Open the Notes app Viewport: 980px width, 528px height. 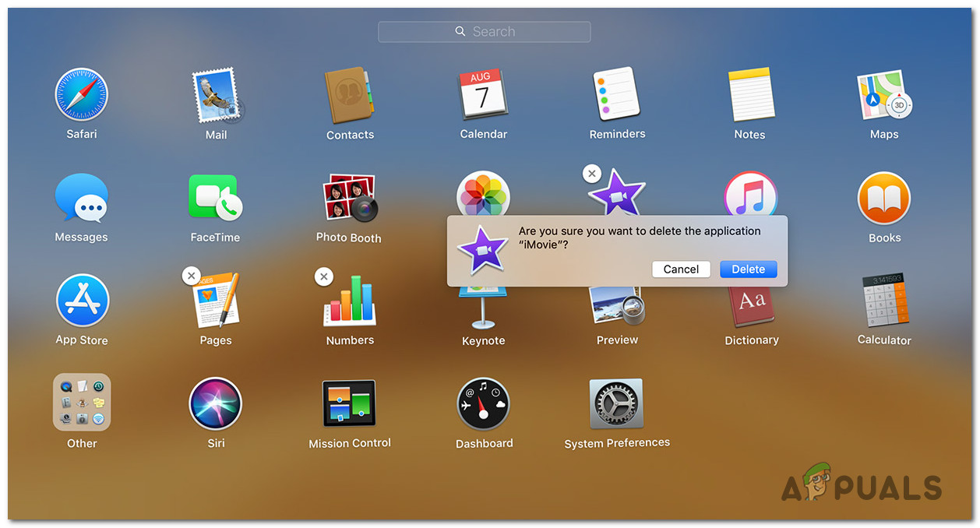tap(751, 95)
